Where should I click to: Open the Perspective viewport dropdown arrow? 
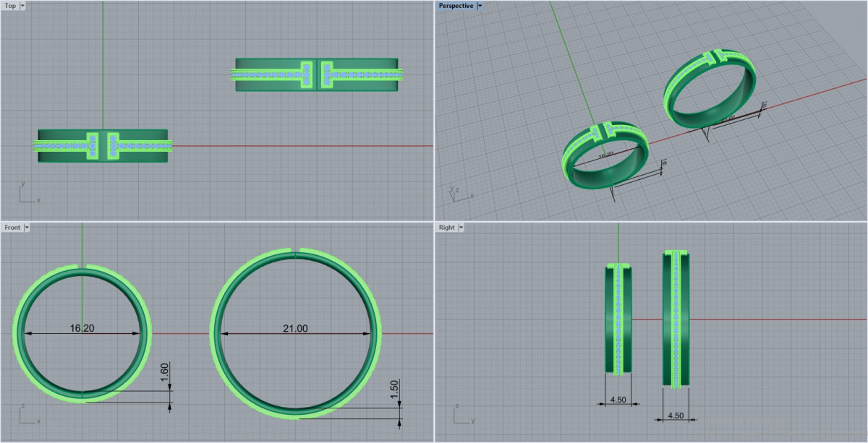click(x=480, y=6)
